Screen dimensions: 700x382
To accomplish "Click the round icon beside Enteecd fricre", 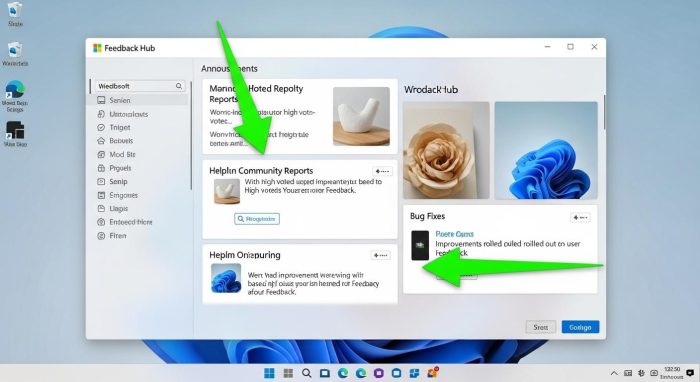I will [101, 222].
